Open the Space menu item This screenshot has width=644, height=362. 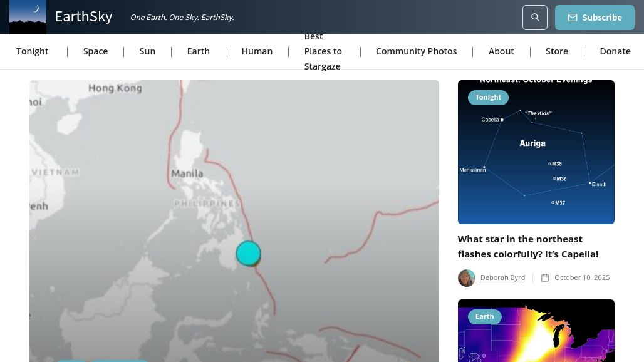(95, 51)
